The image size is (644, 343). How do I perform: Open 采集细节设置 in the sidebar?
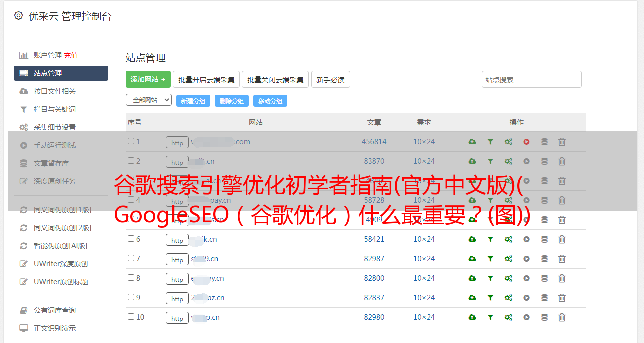55,127
